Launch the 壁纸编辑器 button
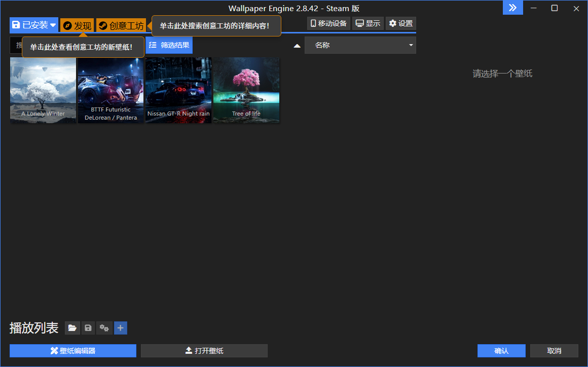This screenshot has height=367, width=588. (73, 351)
